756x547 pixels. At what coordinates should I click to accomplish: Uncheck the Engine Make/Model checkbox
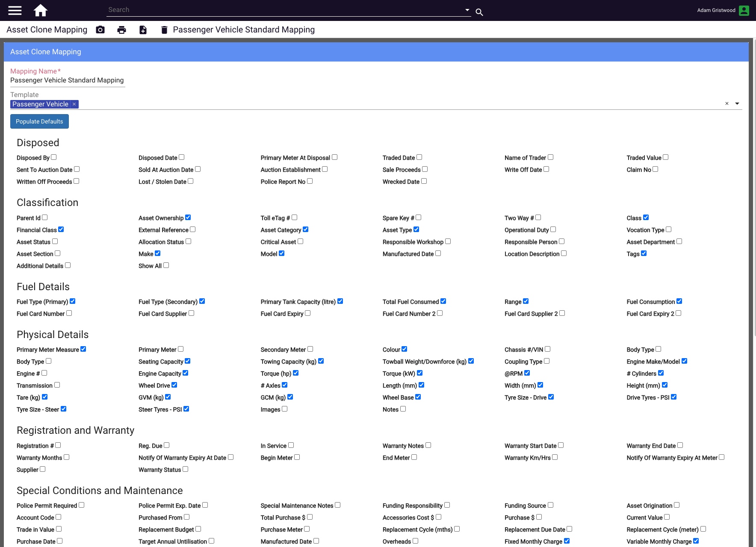685,361
